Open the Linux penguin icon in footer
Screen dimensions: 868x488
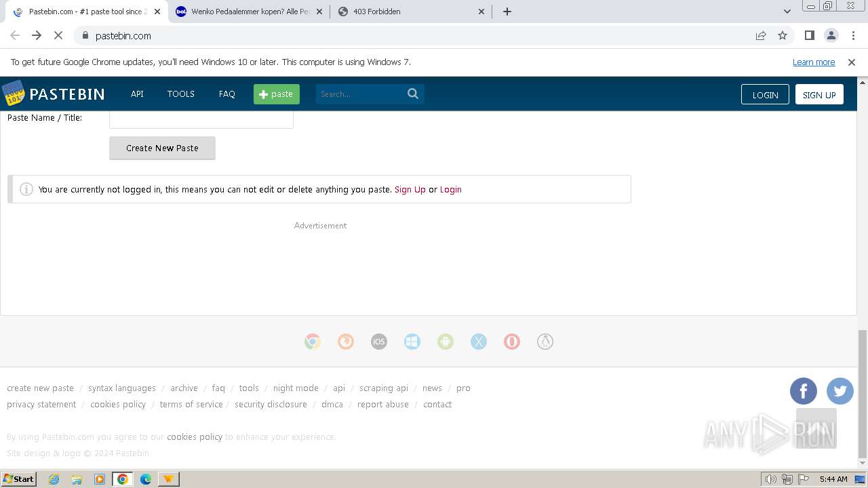tap(545, 342)
